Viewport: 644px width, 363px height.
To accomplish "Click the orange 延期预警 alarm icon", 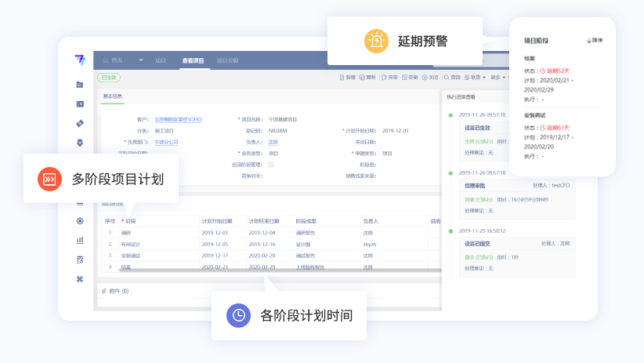I will [376, 41].
